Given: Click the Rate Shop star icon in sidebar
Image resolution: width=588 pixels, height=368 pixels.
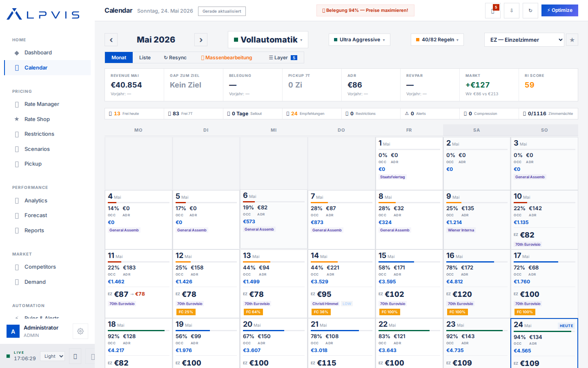Looking at the screenshot, I should tap(17, 119).
